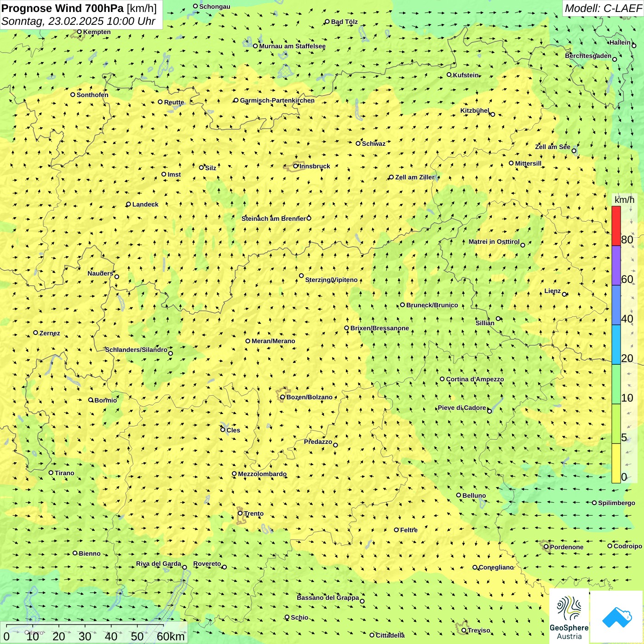Image resolution: width=644 pixels, height=644 pixels.
Task: Click the Belluno city label
Action: click(474, 495)
